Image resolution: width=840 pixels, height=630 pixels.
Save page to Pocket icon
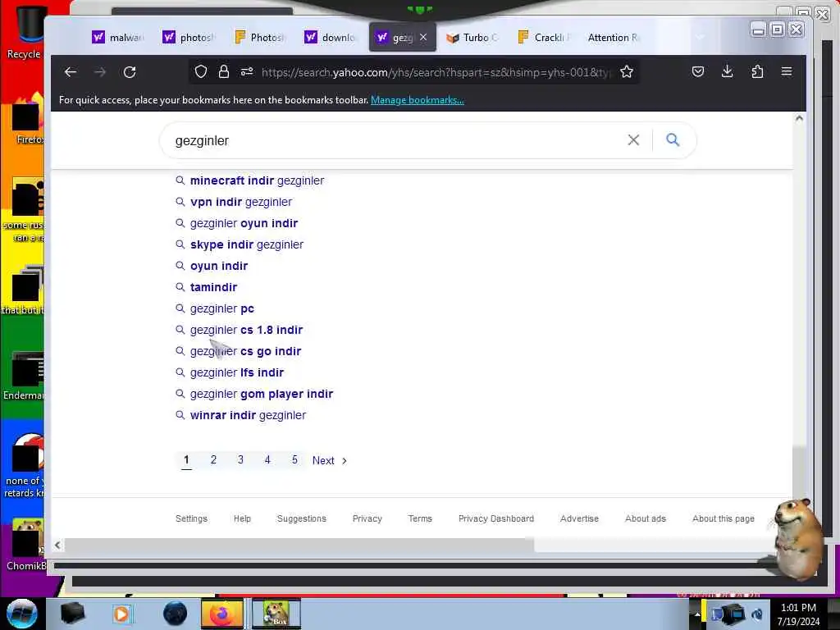pos(697,72)
